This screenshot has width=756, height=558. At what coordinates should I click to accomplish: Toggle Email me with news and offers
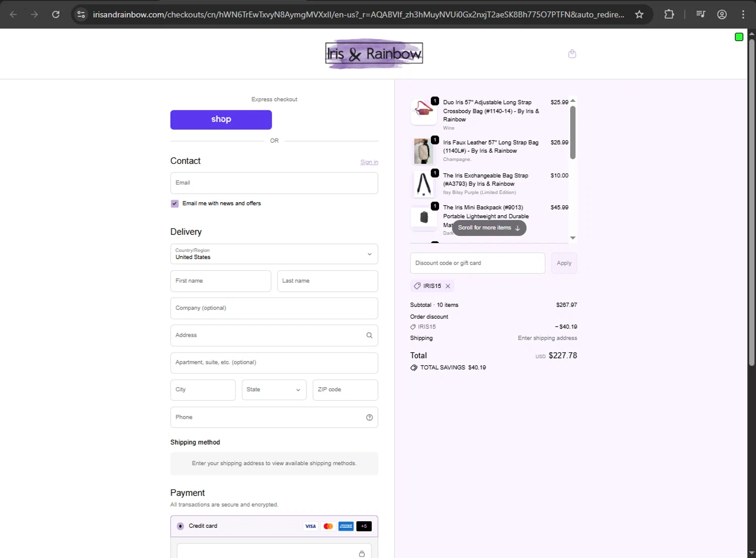coord(175,204)
